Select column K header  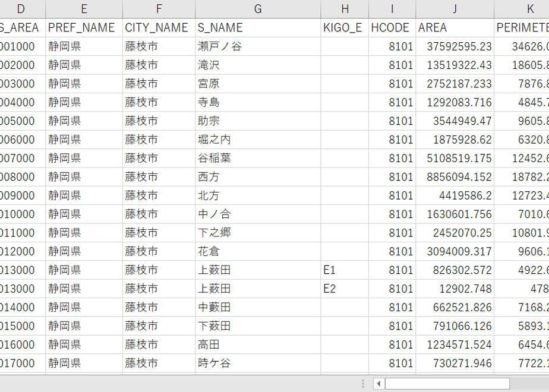[x=522, y=9]
